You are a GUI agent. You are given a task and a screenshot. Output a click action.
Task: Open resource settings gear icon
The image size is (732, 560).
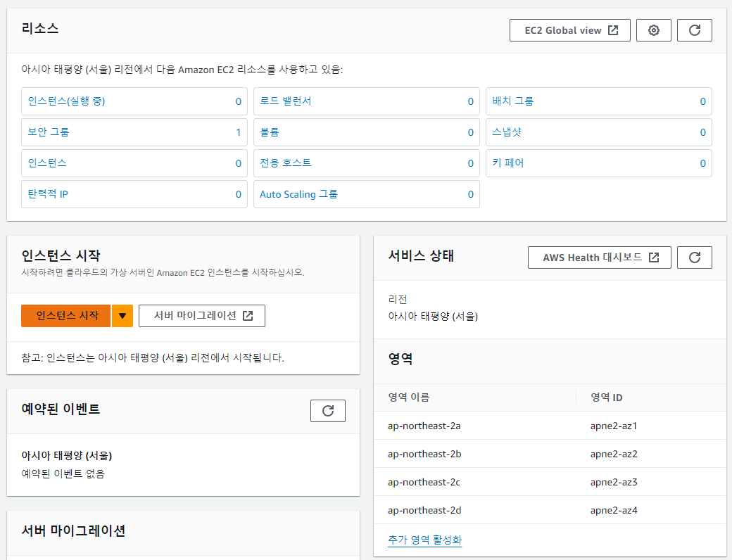tap(654, 30)
